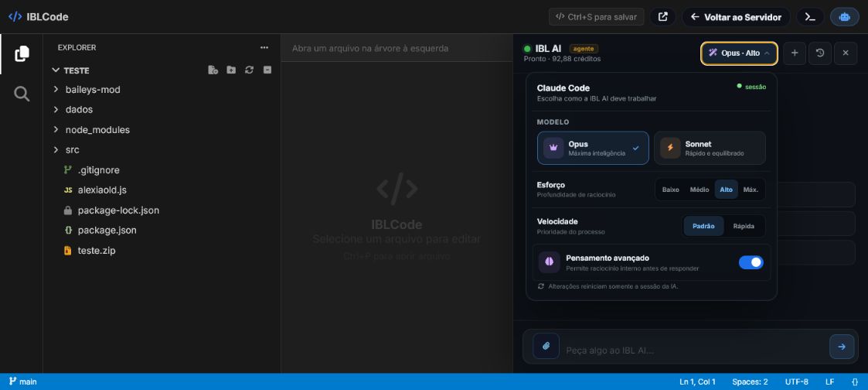Open the chat history icon
This screenshot has width=868, height=390.
coord(820,53)
